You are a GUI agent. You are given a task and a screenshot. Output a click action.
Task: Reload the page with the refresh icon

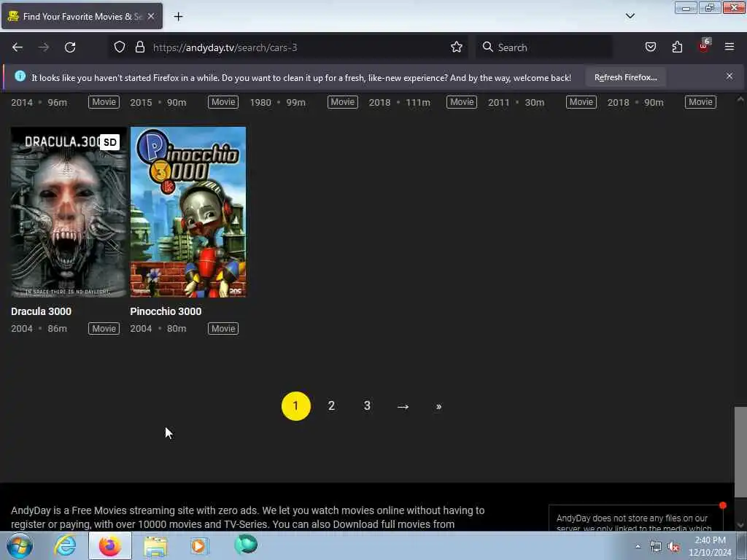(70, 47)
